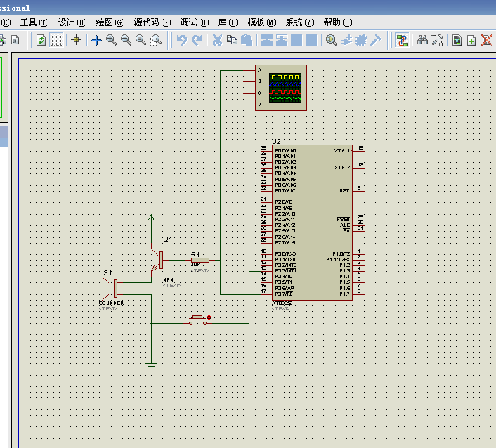The image size is (496, 448).
Task: Click the zoom to entire sheet icon
Action: 141,40
